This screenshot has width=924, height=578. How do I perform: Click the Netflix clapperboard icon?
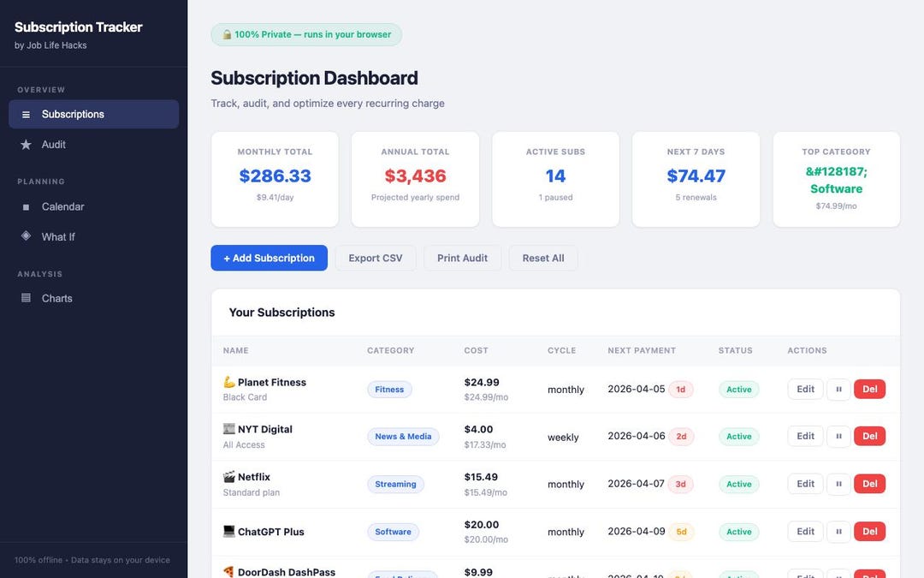(x=229, y=477)
